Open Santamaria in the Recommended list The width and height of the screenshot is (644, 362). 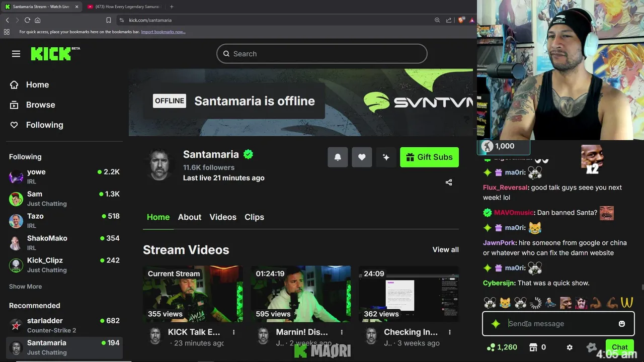64,347
